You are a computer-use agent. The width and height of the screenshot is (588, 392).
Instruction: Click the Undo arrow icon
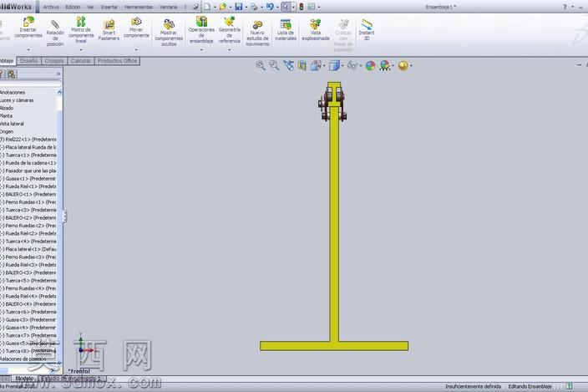click(270, 7)
